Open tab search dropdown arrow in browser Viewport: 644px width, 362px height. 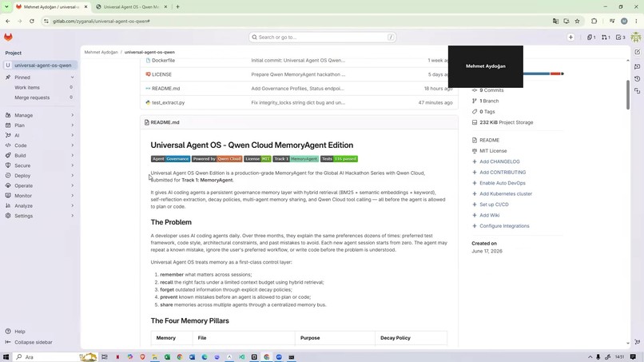6,7
